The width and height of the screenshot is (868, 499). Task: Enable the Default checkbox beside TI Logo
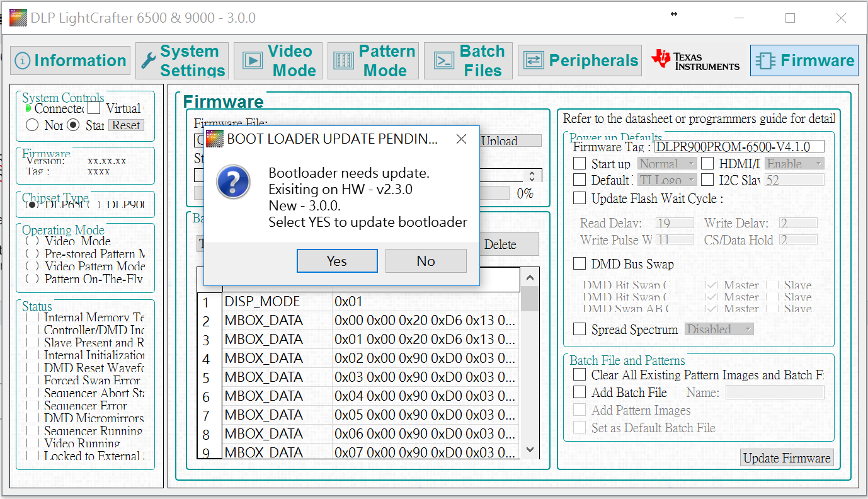click(x=580, y=180)
